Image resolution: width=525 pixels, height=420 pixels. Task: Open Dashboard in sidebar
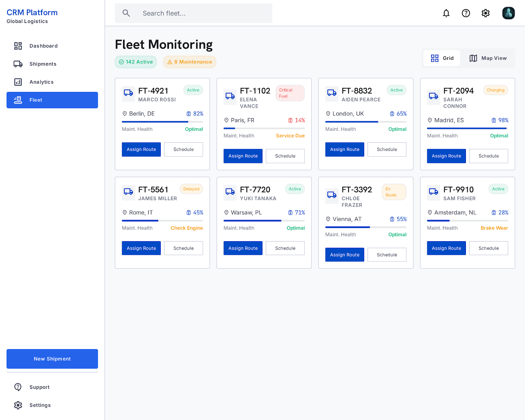click(x=52, y=46)
